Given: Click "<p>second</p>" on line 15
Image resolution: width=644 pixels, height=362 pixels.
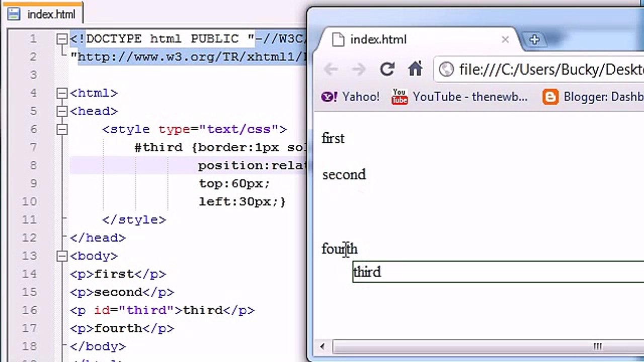Looking at the screenshot, I should tap(122, 292).
